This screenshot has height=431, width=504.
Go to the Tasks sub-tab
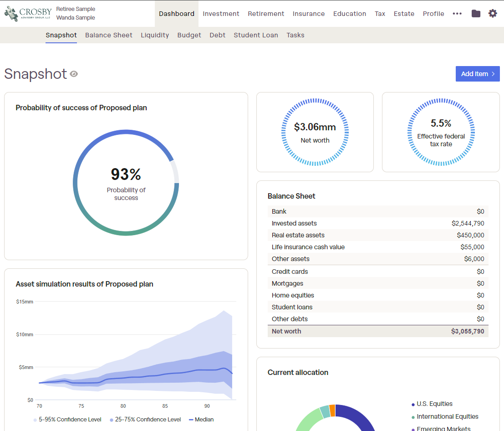[295, 35]
